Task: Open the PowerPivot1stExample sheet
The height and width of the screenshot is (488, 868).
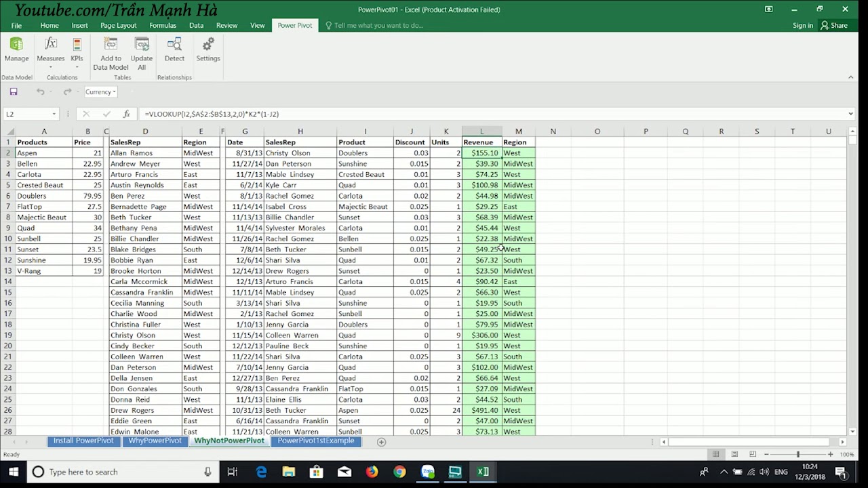Action: (x=316, y=441)
